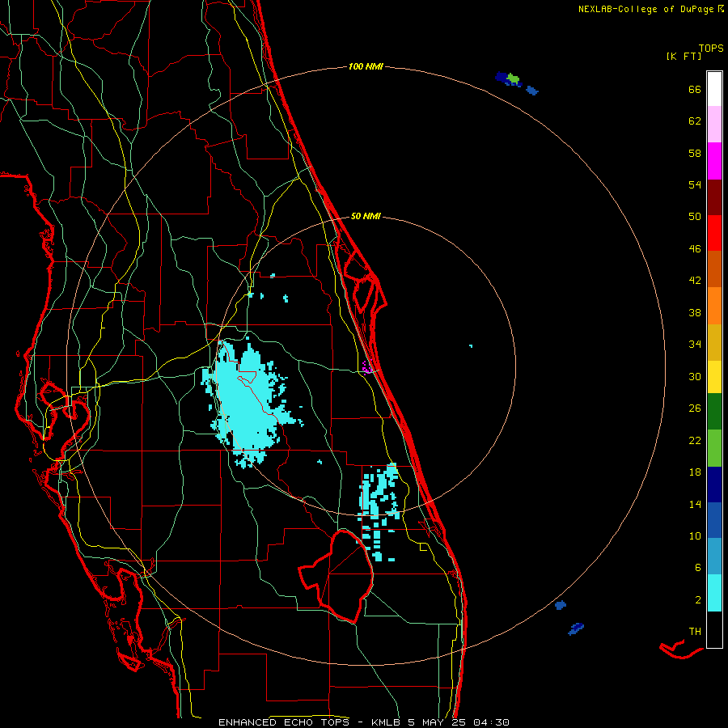Click the '18' legend value
This screenshot has width=728, height=728.
coord(695,472)
